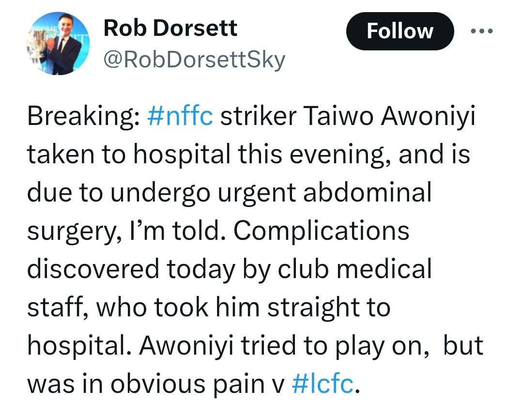Click the word "straight" in the tweet
Screen dimensions: 523x420
click(x=310, y=309)
